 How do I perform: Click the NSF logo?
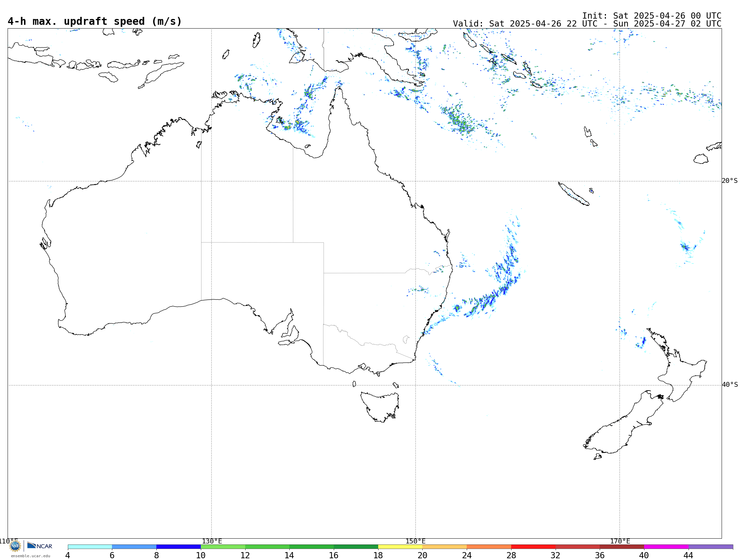click(x=15, y=546)
